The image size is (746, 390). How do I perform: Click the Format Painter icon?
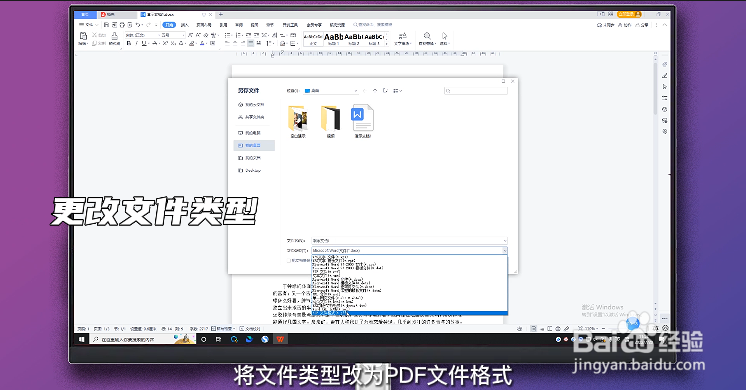click(114, 38)
